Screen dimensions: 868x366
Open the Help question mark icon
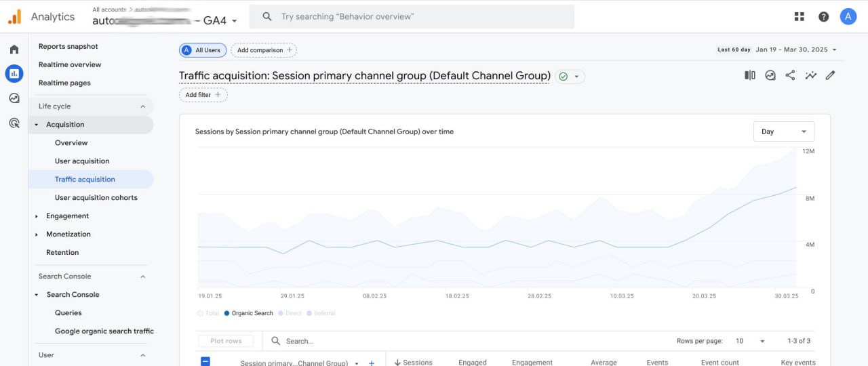(x=823, y=17)
